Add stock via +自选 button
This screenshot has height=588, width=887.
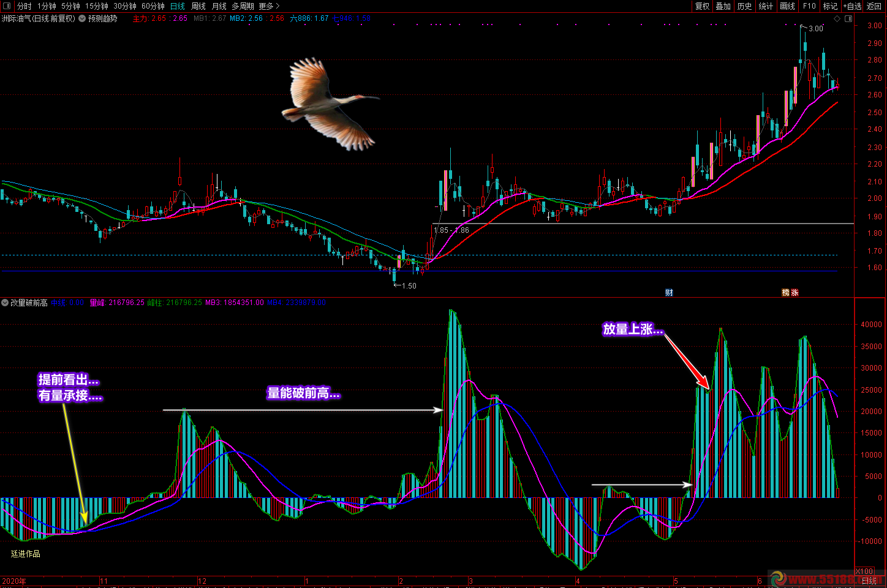pos(852,6)
